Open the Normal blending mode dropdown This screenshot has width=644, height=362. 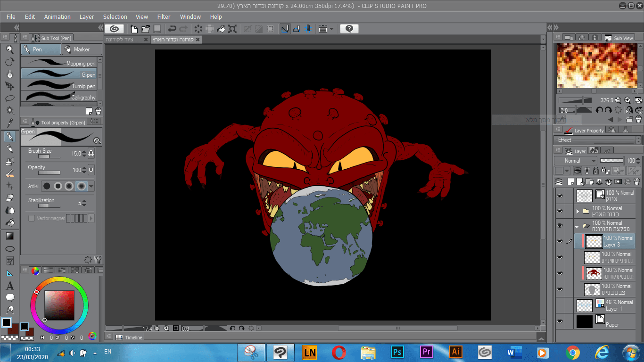tap(575, 161)
